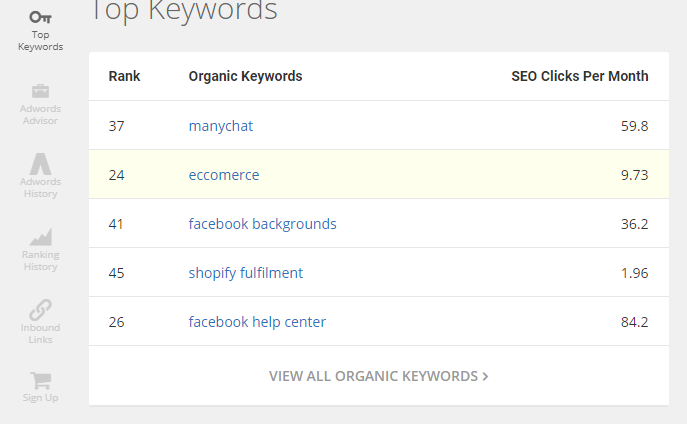Screen dimensions: 687x424
Task: Click View All Organic Keywords link
Action: point(379,376)
